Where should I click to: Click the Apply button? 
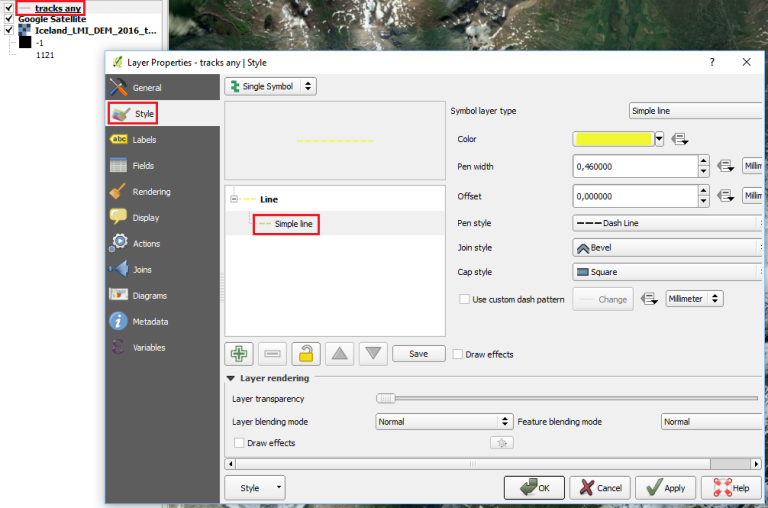[x=665, y=488]
